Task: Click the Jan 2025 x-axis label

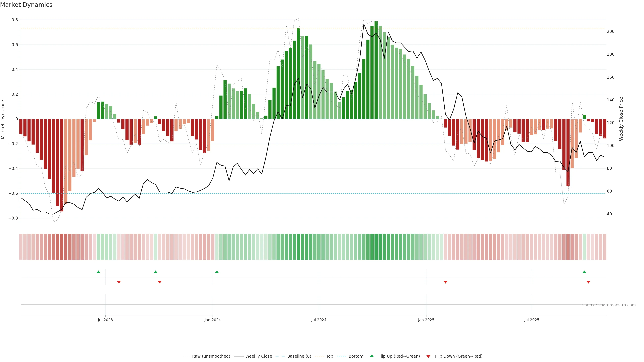Action: (x=426, y=320)
